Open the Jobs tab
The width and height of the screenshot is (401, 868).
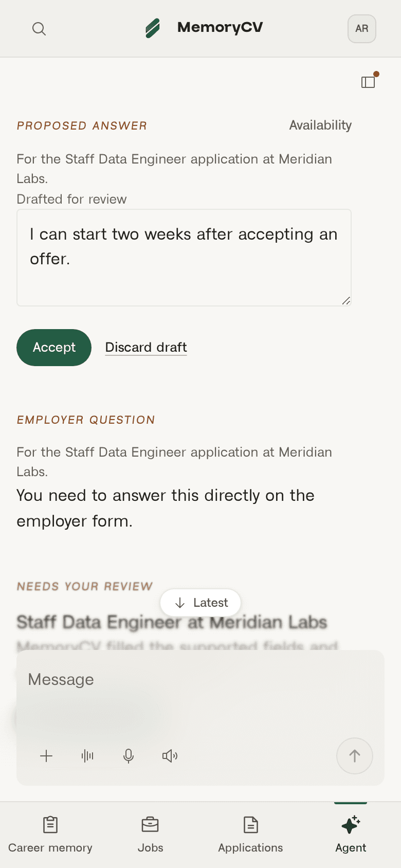click(x=150, y=835)
